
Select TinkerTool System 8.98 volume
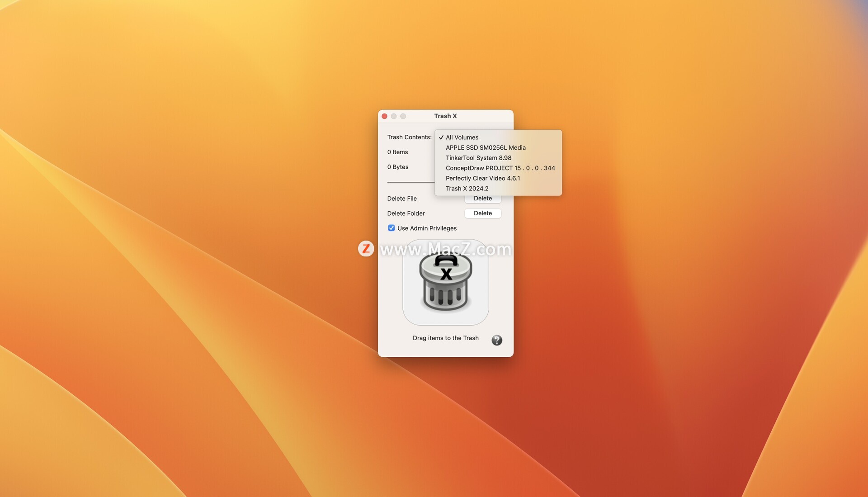pos(498,158)
